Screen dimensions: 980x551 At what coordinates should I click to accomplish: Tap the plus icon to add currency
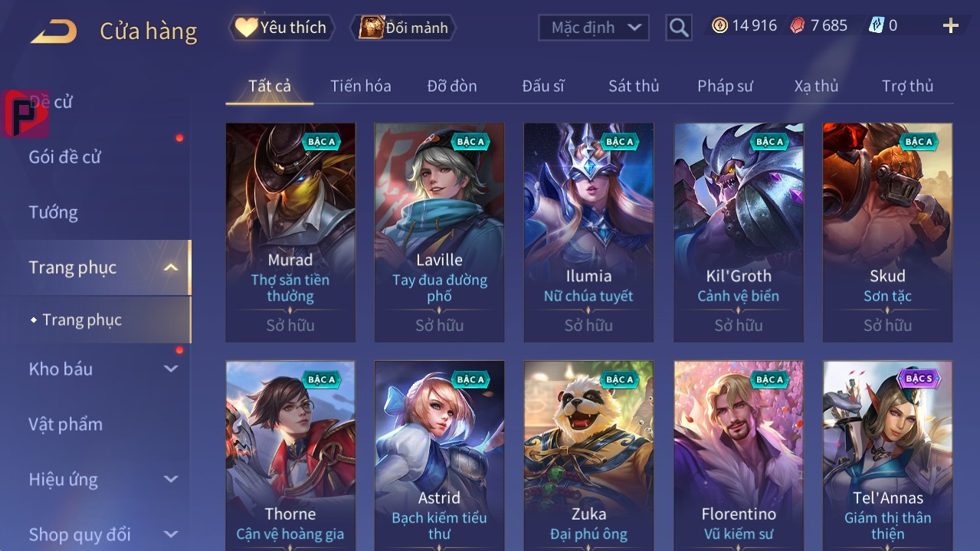pos(950,26)
